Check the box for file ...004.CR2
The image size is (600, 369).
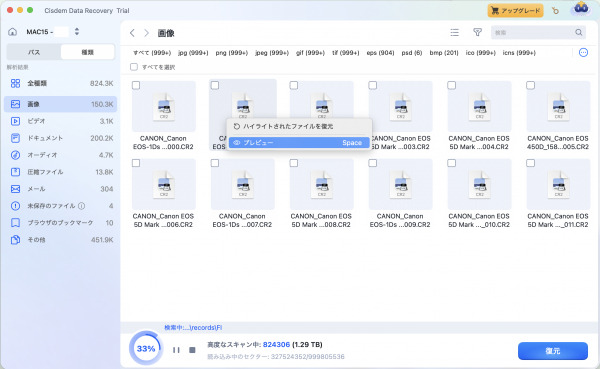452,85
